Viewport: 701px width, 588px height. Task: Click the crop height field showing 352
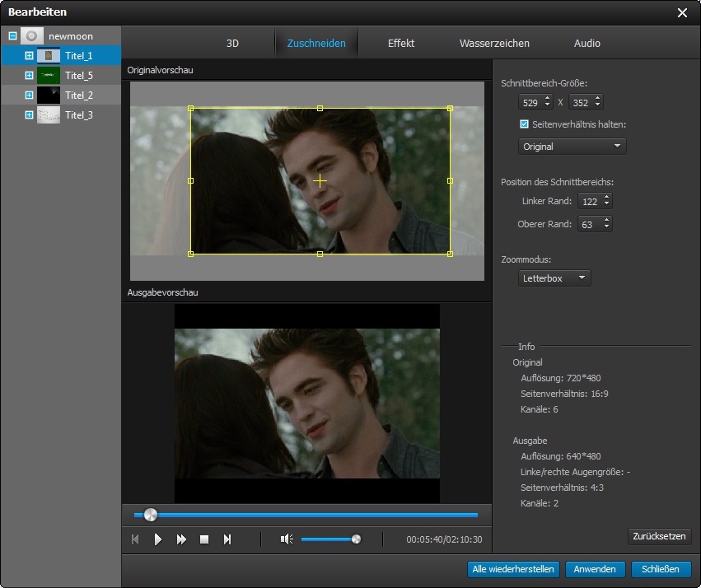[x=582, y=102]
